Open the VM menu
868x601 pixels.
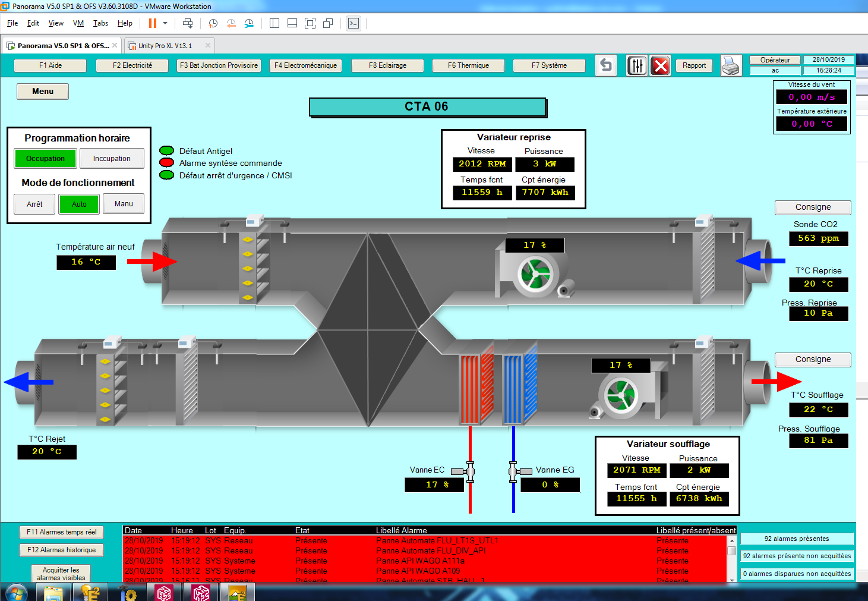pos(78,23)
